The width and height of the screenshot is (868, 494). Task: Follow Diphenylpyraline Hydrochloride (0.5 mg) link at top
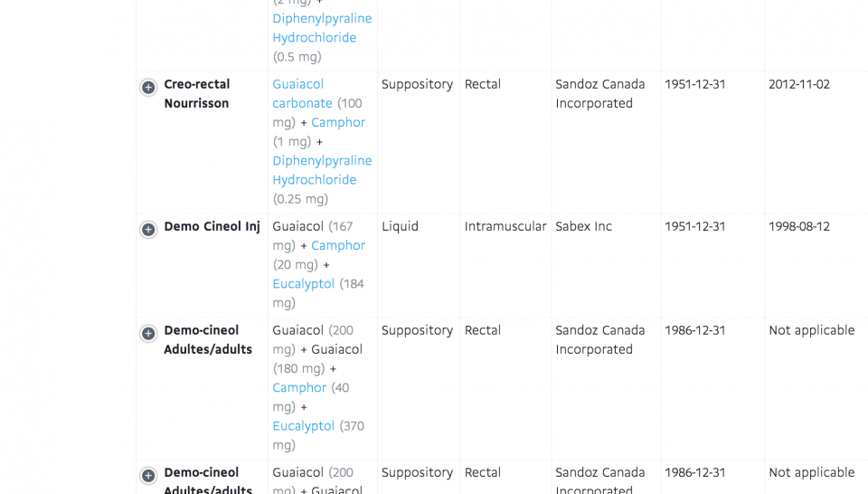coord(322,28)
